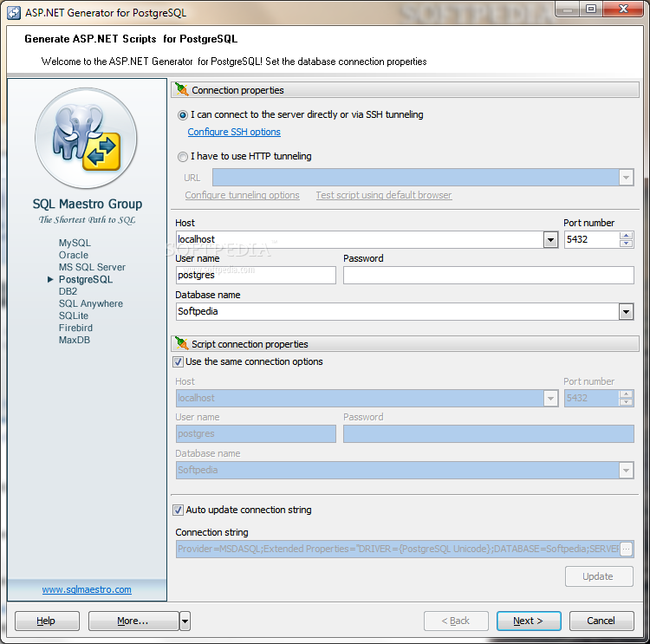The image size is (650, 644).
Task: Open the More... button dropdown arrow
Action: [185, 621]
